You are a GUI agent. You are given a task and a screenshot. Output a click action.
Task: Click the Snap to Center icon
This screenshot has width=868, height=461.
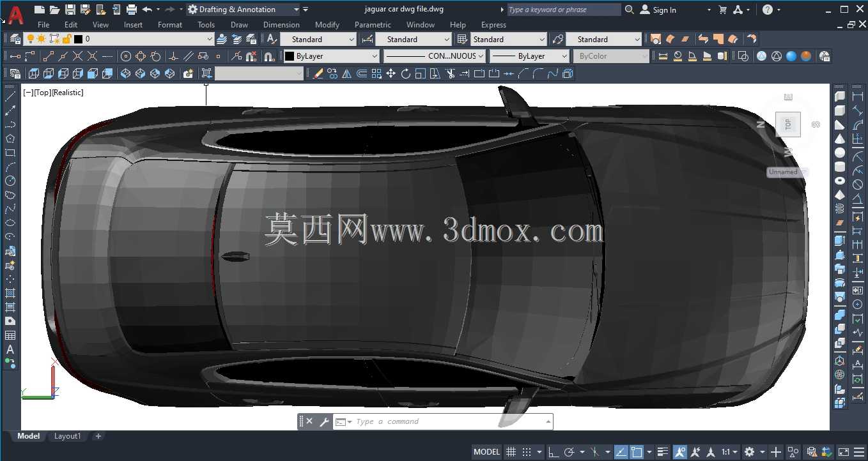pos(126,56)
